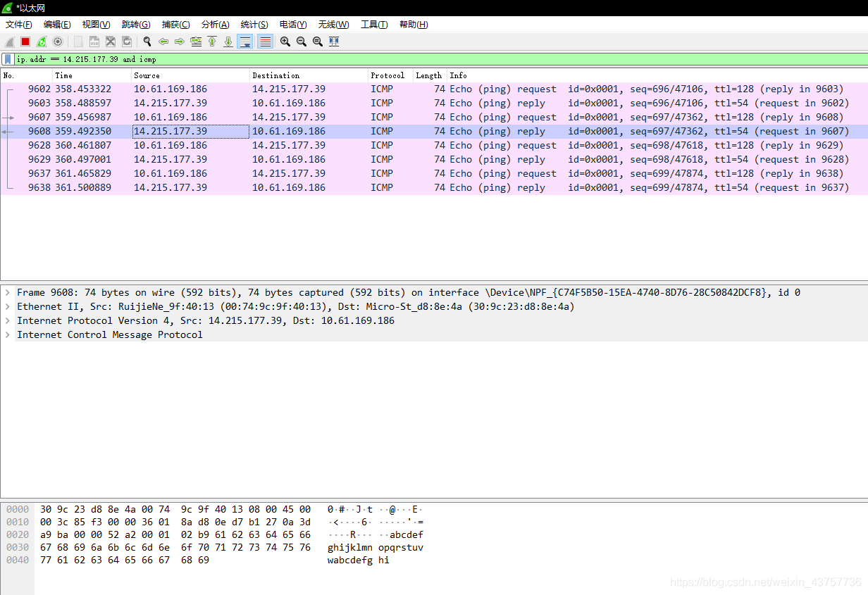
Task: Stop the running capture with red square
Action: pyautogui.click(x=25, y=42)
